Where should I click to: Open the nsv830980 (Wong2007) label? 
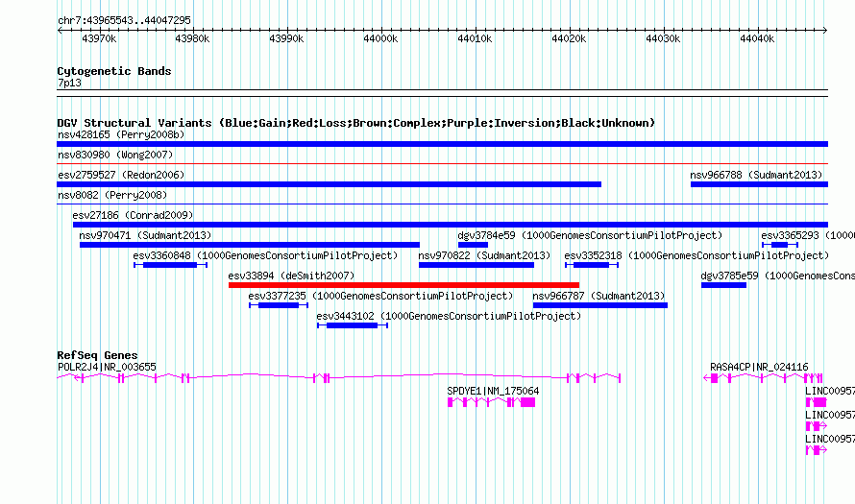pos(115,155)
